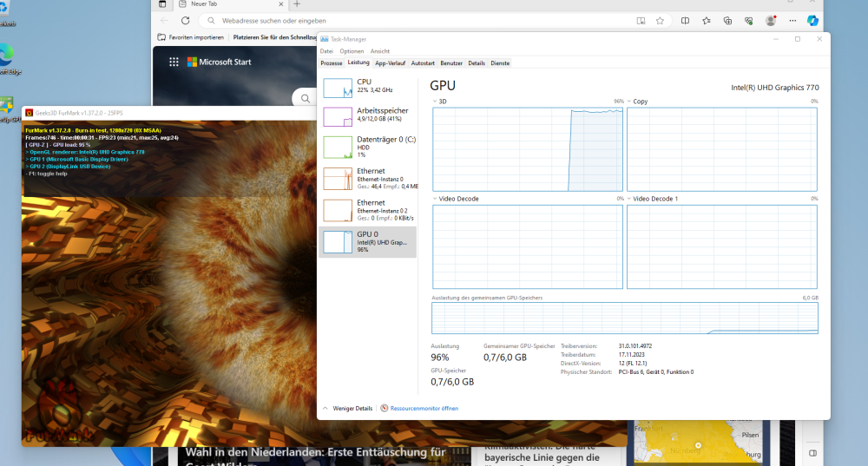Launch Copilot from Edge toolbar
868x466 pixels.
(812, 21)
